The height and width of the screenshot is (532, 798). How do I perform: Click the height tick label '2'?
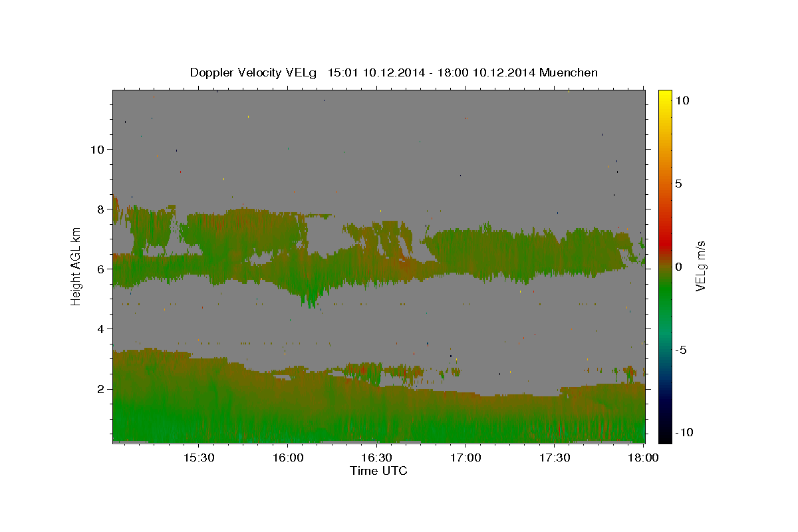[100, 389]
